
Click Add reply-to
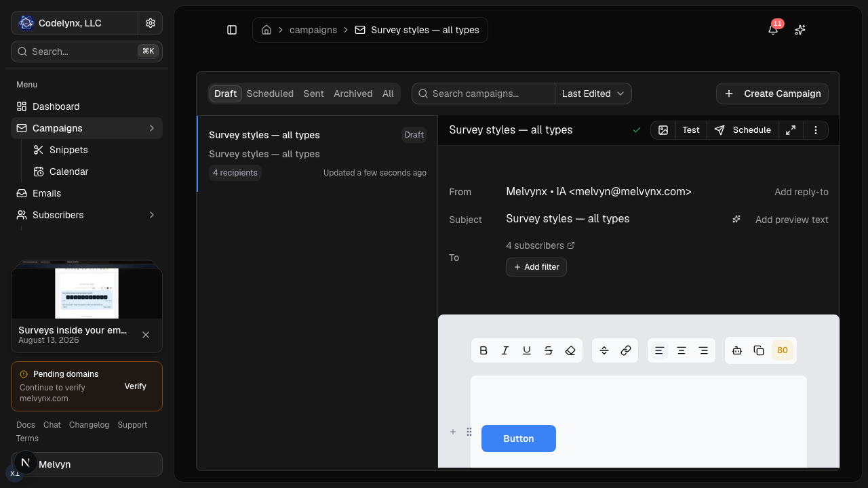[802, 192]
